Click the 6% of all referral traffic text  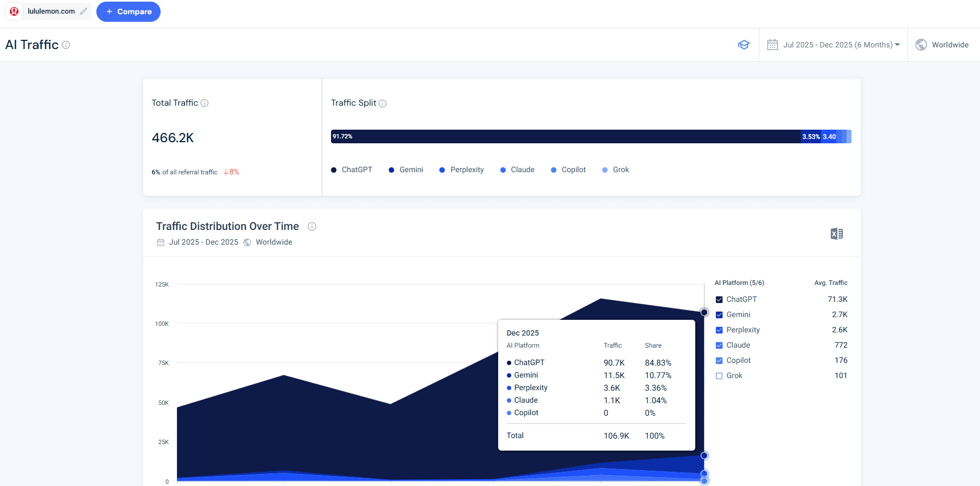(185, 172)
